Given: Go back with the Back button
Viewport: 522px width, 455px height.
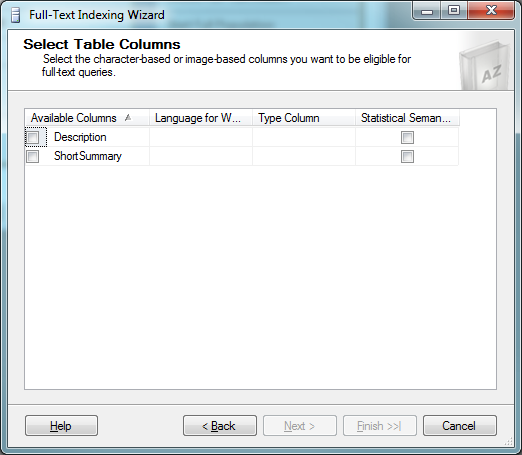Looking at the screenshot, I should (220, 426).
